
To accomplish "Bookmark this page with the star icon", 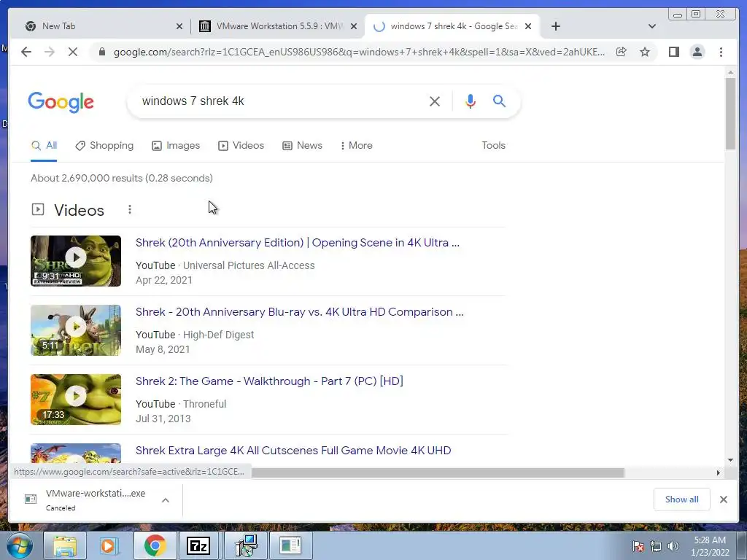I will coord(645,52).
